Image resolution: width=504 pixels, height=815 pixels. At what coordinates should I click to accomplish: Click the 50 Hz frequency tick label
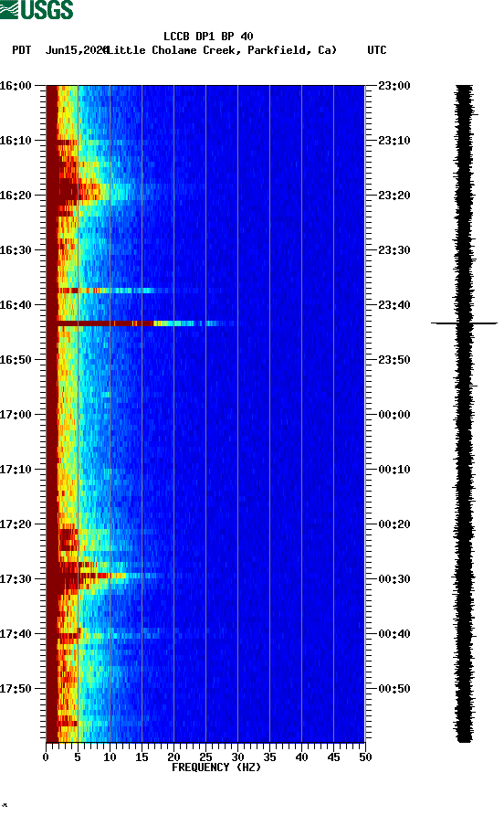tap(365, 757)
